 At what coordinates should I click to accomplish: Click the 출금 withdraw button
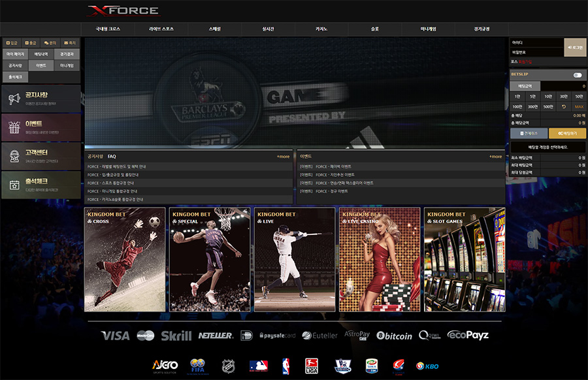point(31,42)
